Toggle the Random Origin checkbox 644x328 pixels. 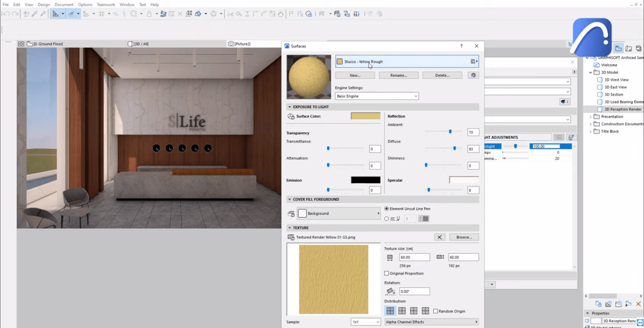pos(435,311)
